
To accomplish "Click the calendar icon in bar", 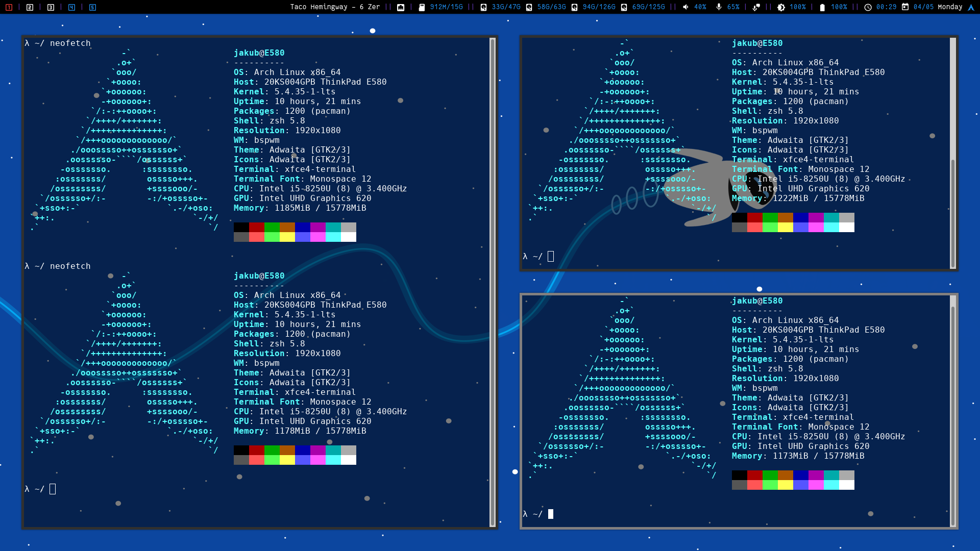I will [905, 7].
